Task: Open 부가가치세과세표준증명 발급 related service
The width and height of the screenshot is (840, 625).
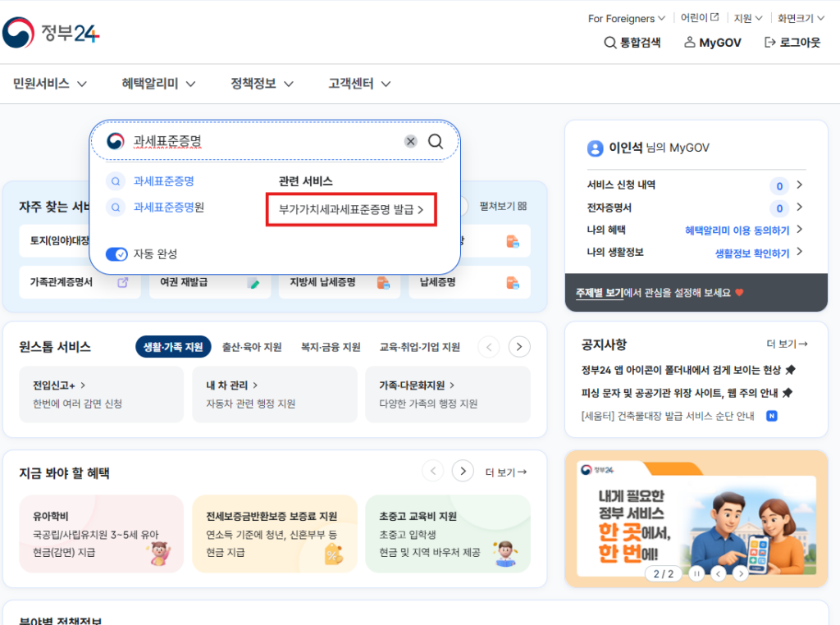Action: (351, 210)
